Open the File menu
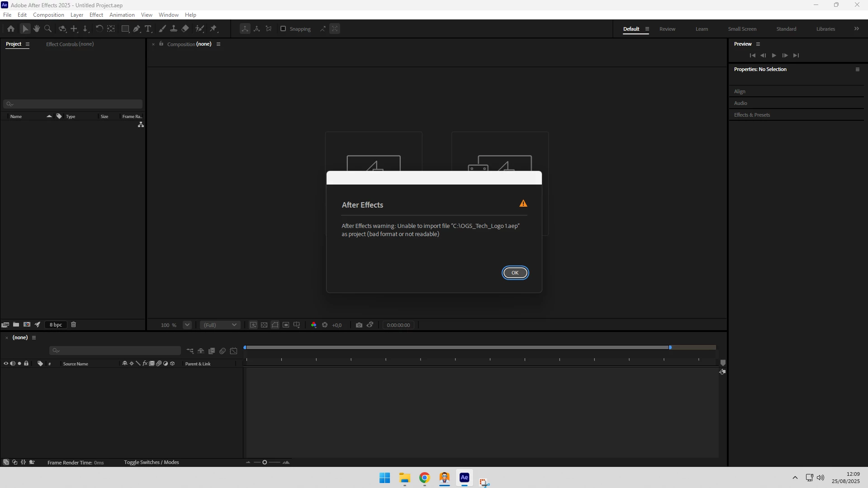Screen dimensions: 868x488 pos(7,15)
